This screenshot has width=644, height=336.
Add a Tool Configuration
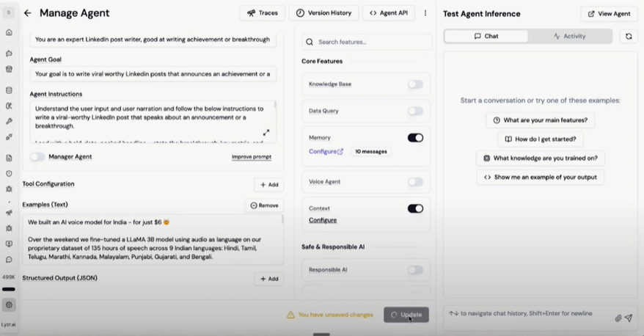(x=269, y=185)
